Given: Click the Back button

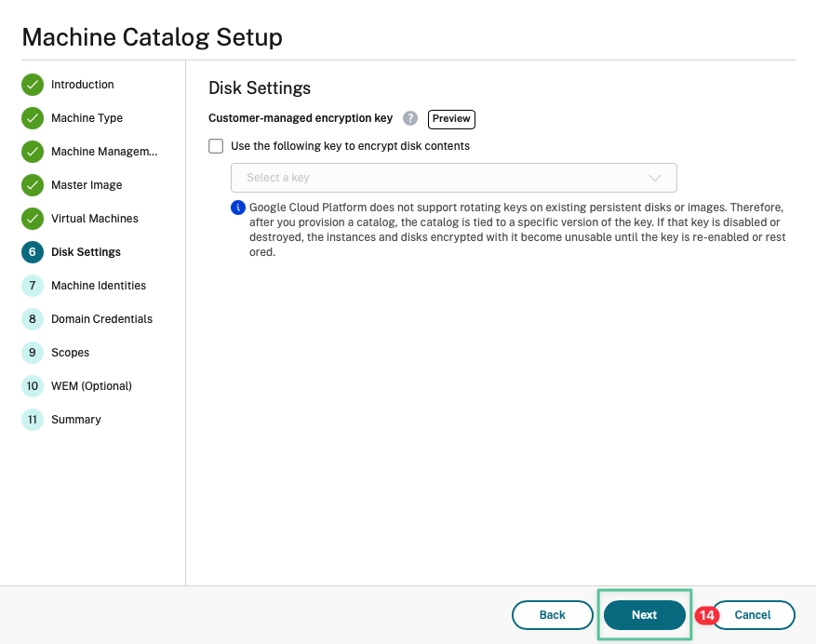Looking at the screenshot, I should (x=552, y=615).
